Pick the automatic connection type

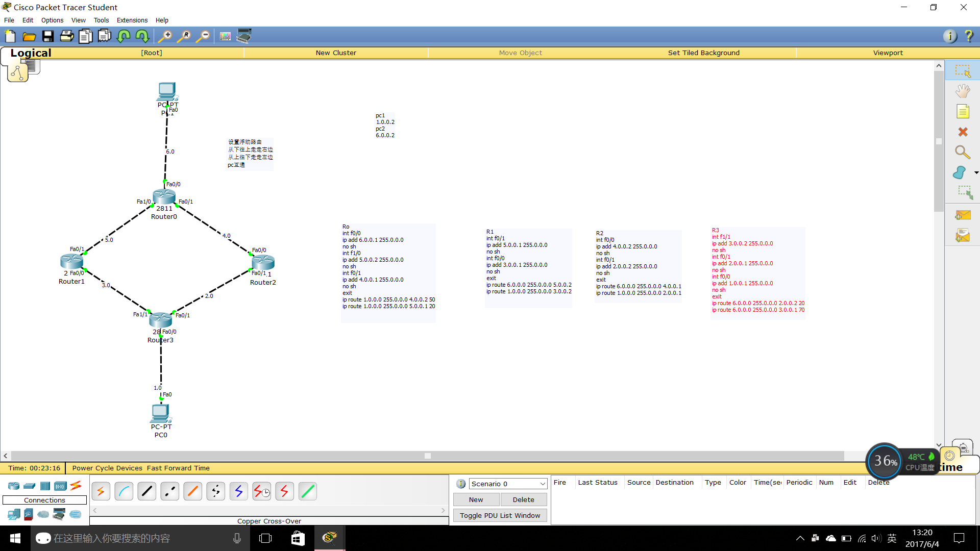click(101, 491)
